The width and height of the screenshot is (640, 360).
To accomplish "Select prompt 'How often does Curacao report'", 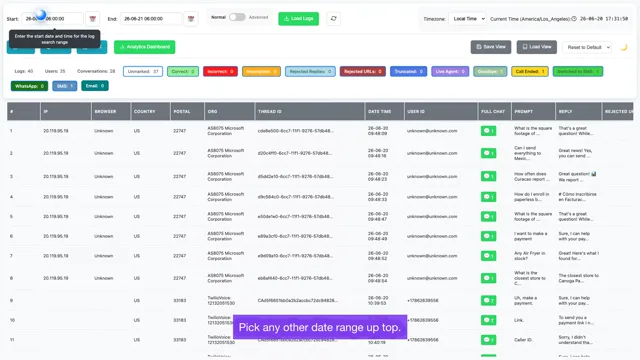I will (x=532, y=176).
